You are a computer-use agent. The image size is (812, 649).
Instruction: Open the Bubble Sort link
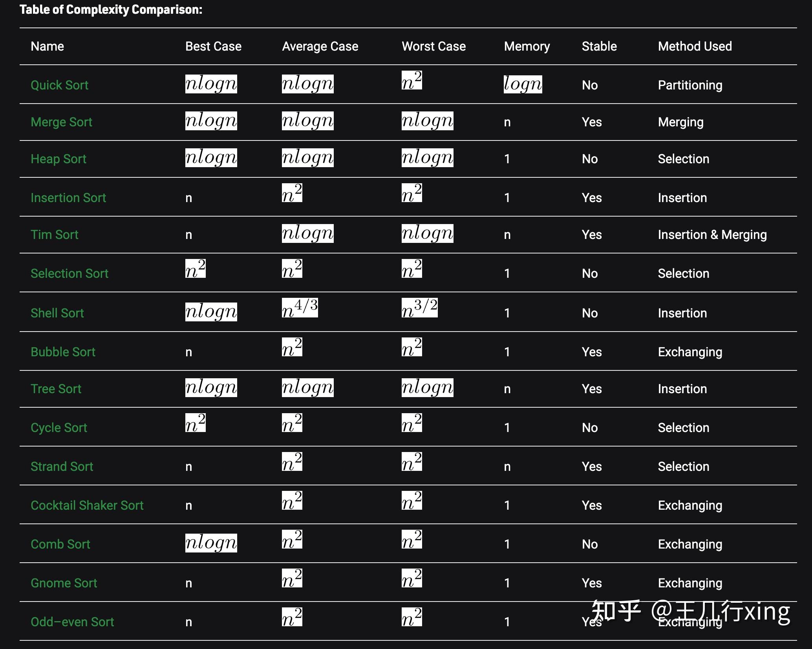[x=63, y=352]
